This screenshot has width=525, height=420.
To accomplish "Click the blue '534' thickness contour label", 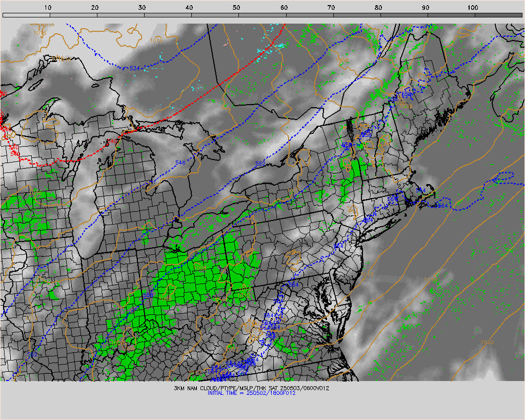I will 135,68.
